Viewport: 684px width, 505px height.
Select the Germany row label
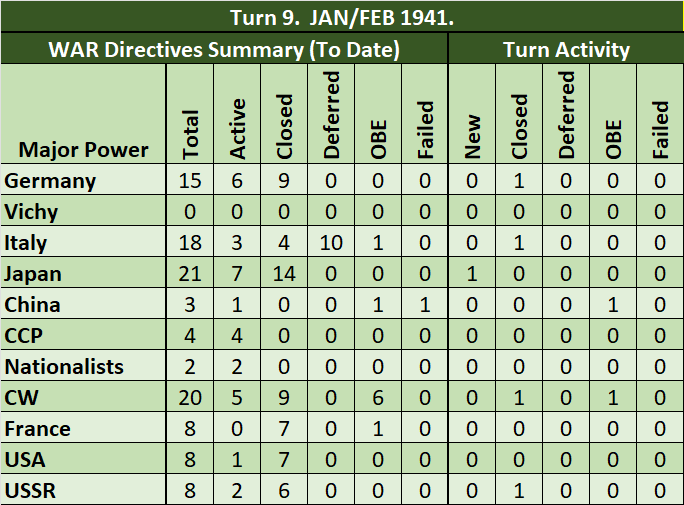(x=50, y=181)
